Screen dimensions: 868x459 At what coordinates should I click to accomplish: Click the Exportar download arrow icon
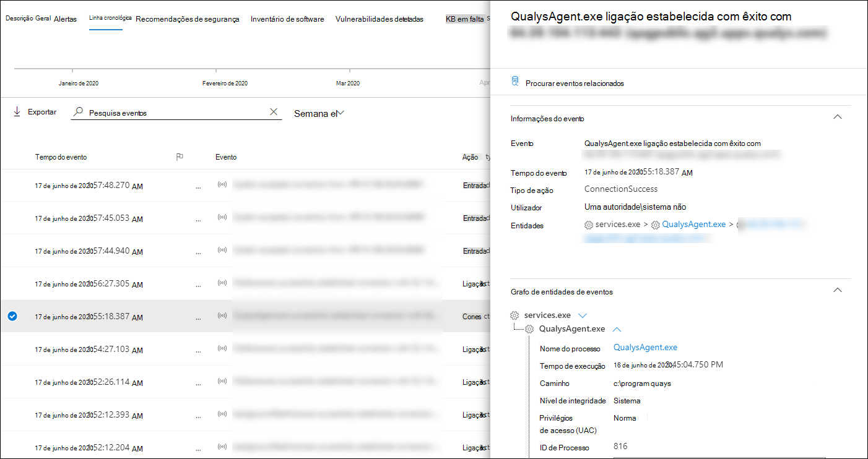point(17,112)
